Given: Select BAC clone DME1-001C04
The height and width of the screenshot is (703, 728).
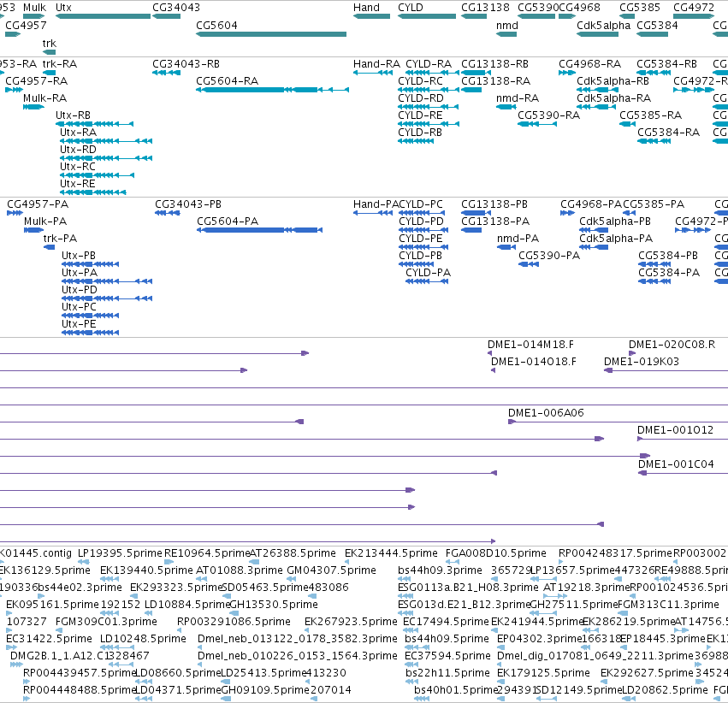Looking at the screenshot, I should (683, 473).
